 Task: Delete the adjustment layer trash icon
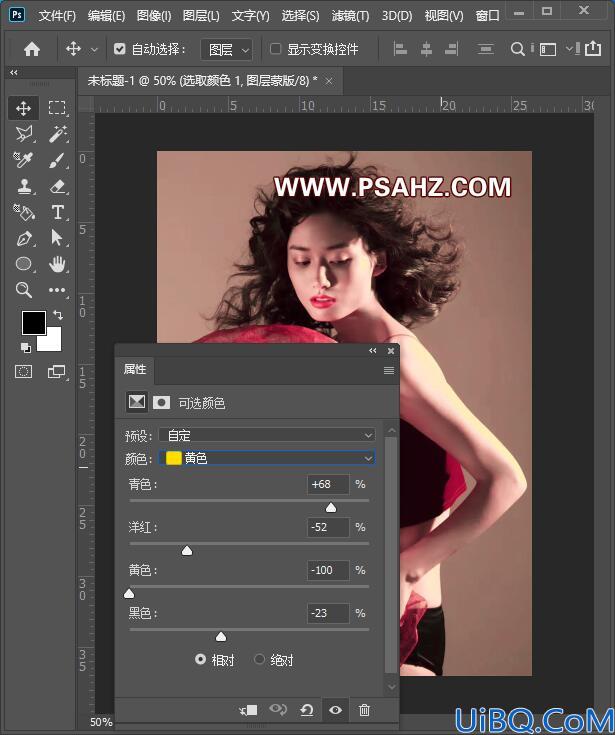tap(364, 710)
